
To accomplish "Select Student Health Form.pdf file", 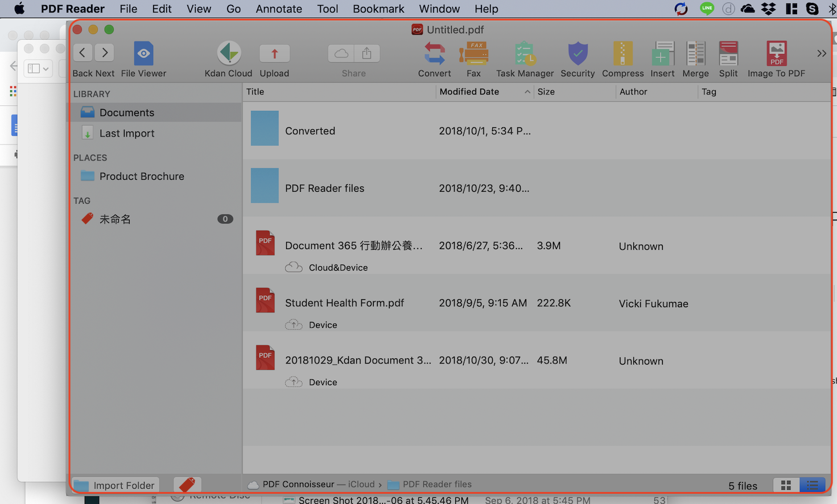I will (344, 303).
